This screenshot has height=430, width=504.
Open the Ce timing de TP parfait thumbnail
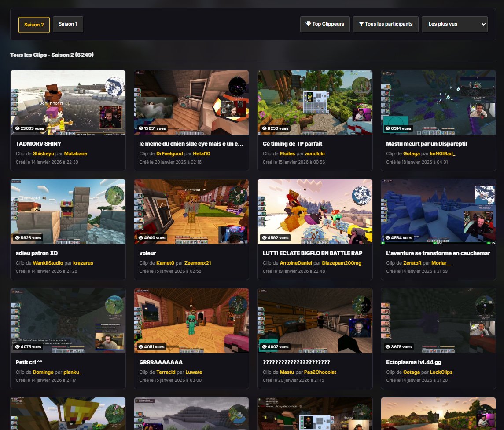tap(315, 102)
